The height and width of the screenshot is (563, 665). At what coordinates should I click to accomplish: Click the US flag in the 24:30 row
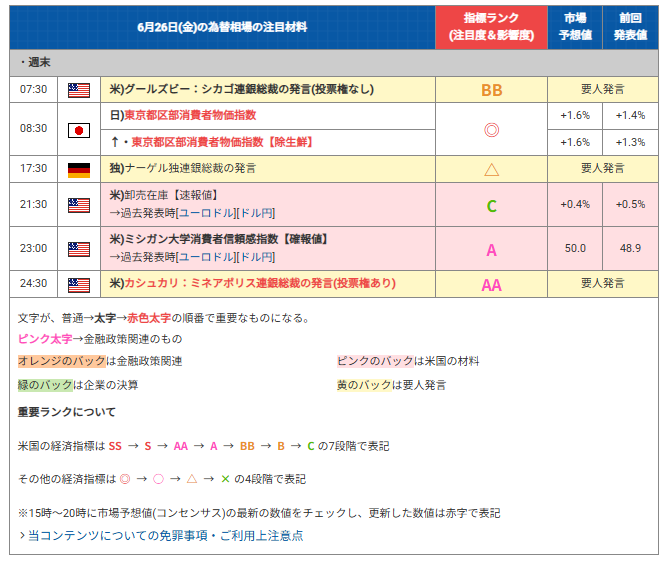pyautogui.click(x=79, y=285)
